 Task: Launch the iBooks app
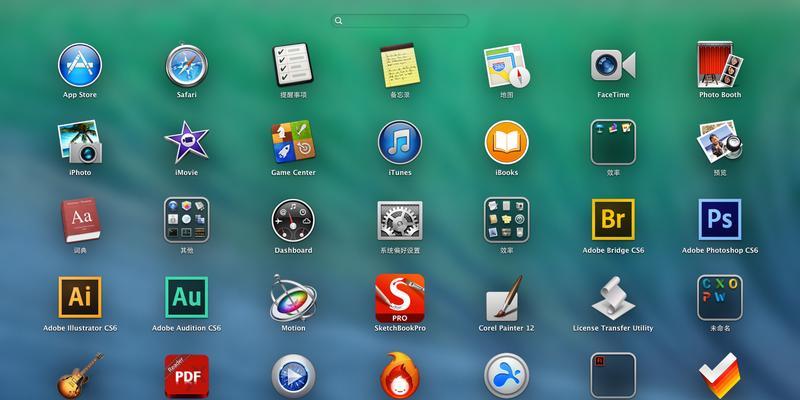(x=506, y=142)
